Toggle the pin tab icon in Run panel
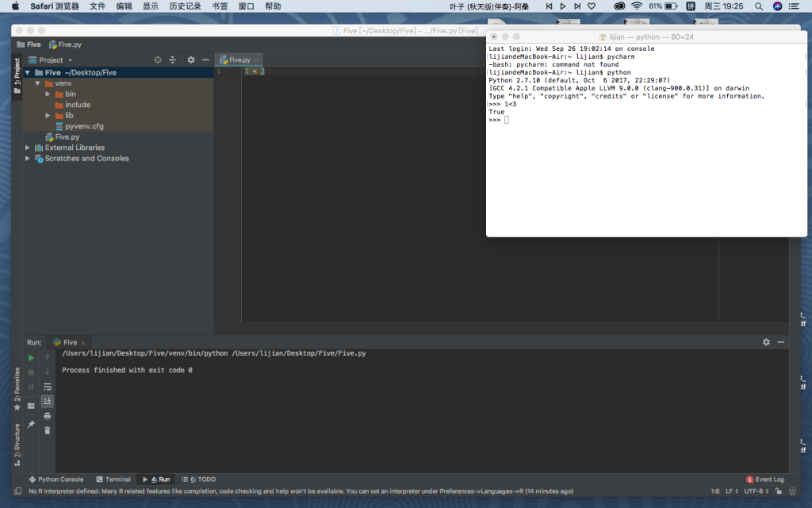The height and width of the screenshot is (508, 812). [x=31, y=425]
